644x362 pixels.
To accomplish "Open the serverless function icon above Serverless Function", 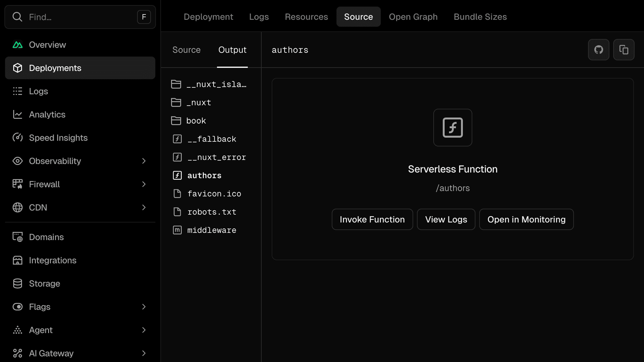I will click(453, 128).
